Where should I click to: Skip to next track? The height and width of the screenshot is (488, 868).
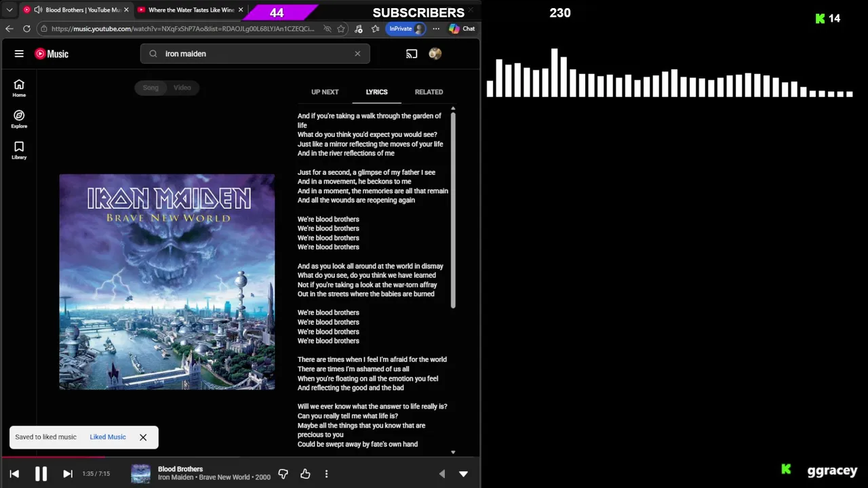[68, 474]
